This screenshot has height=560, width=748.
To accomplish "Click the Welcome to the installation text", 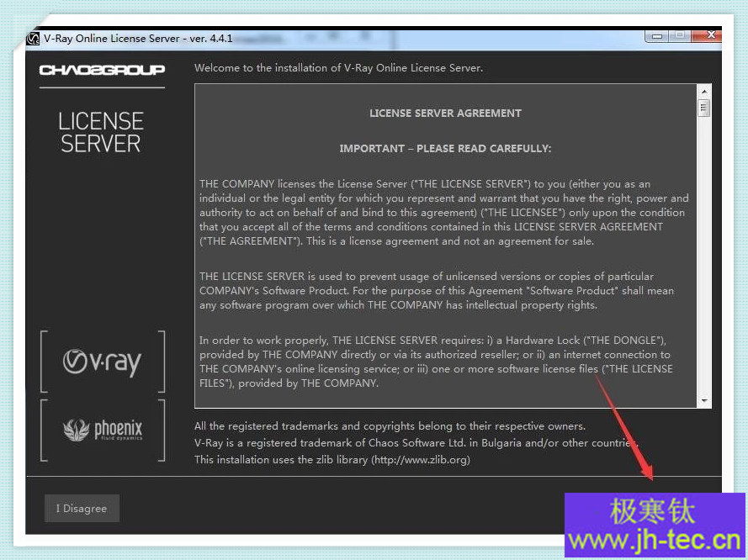I will (x=339, y=68).
